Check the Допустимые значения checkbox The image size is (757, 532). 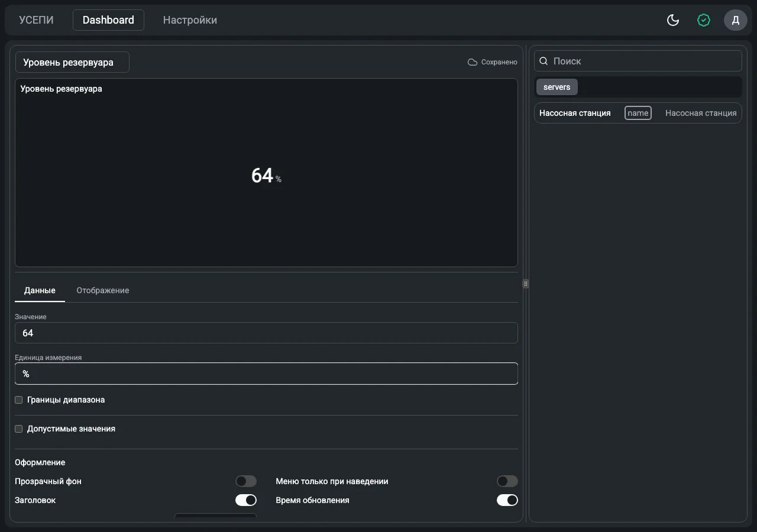coord(18,429)
